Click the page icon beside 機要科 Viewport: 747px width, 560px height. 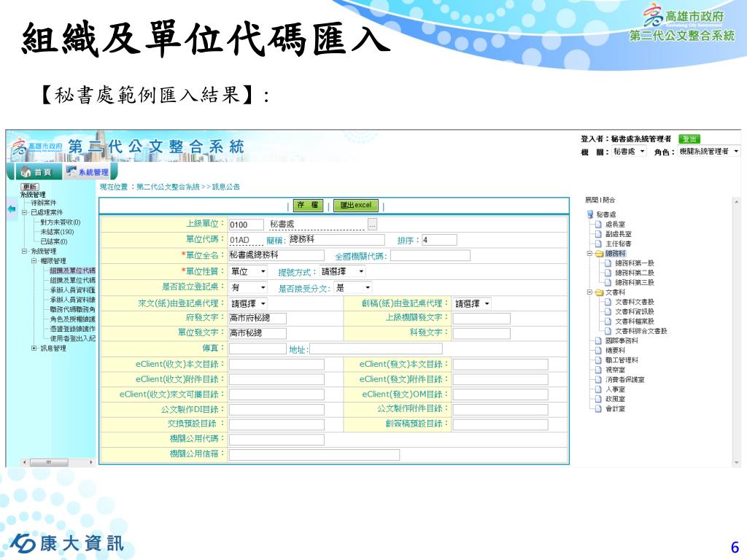(x=598, y=351)
